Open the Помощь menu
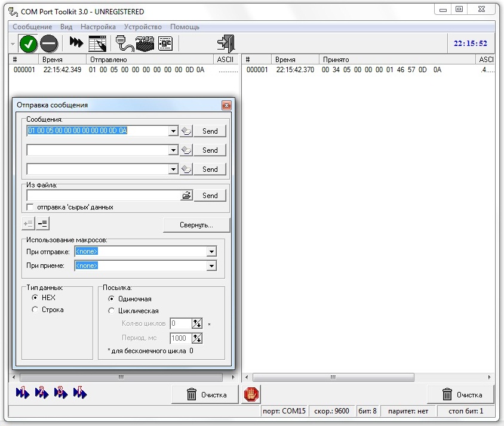Viewport: 504px width, 426px height. point(185,27)
